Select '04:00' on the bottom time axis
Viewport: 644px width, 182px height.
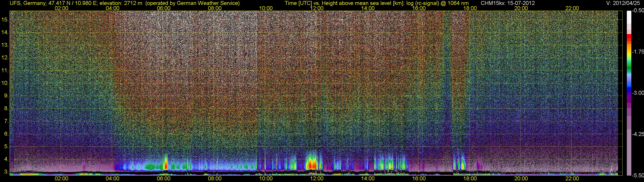tap(112, 179)
